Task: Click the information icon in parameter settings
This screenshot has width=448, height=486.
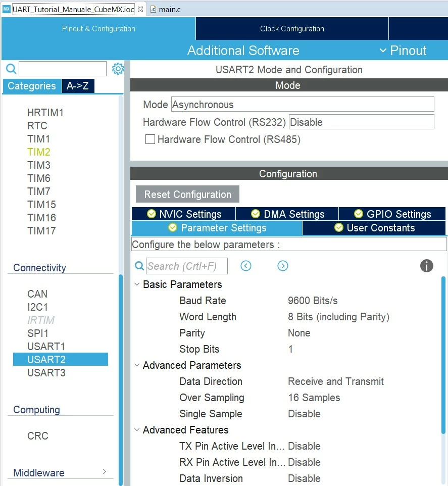Action: [x=426, y=266]
